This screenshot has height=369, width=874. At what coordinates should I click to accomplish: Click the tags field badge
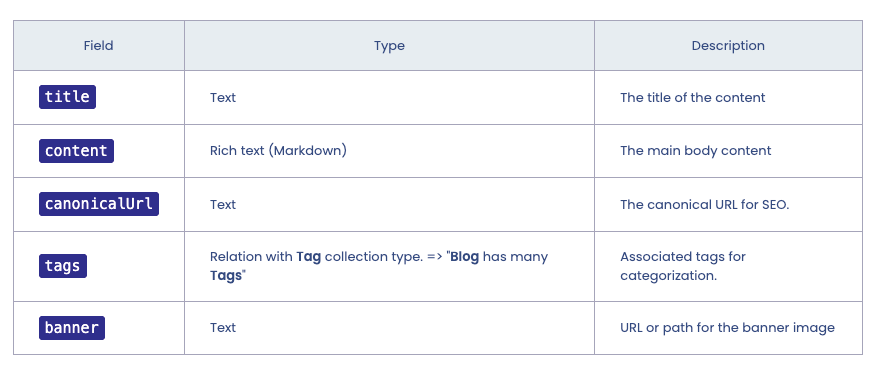(62, 266)
